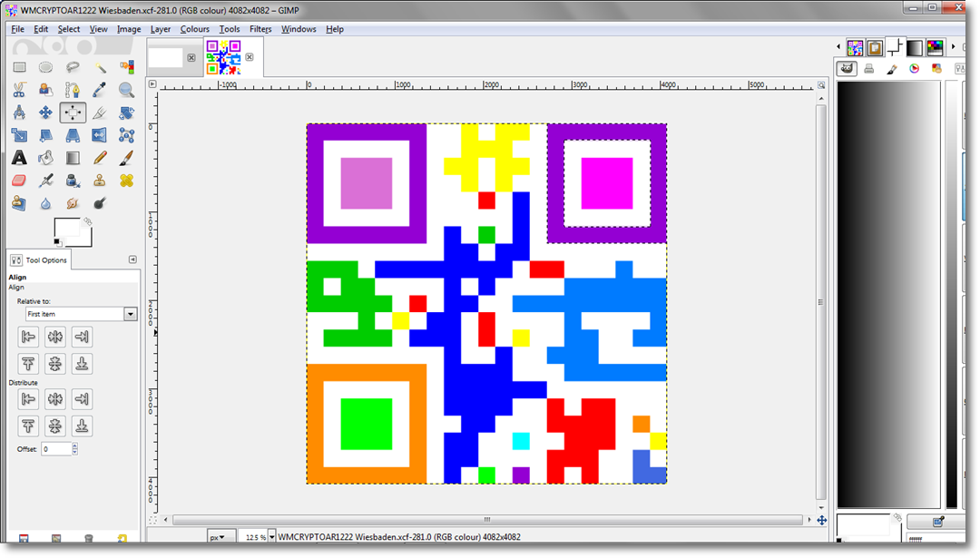Toggle Quick Mask at canvas bottom-left corner
Viewport: 980px width, 558px height.
coord(152,520)
